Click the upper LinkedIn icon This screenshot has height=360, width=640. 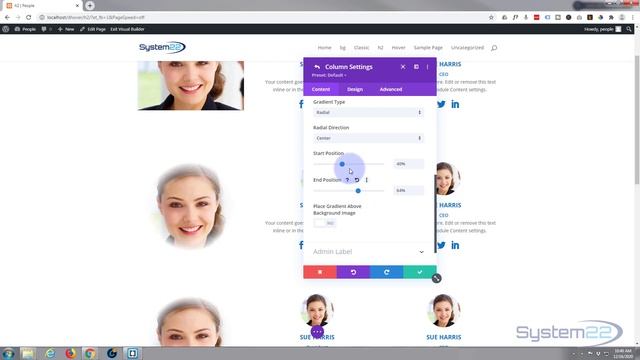455,104
